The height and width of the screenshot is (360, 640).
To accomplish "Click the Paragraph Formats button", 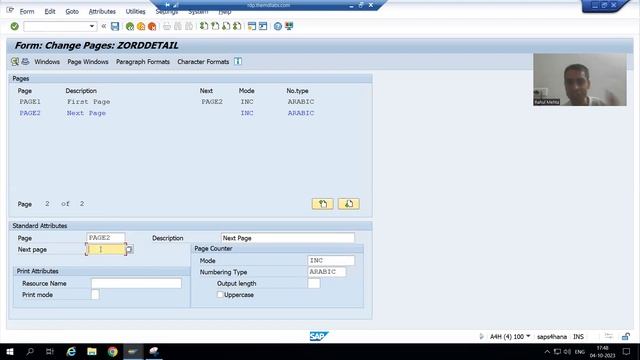I will pyautogui.click(x=143, y=62).
